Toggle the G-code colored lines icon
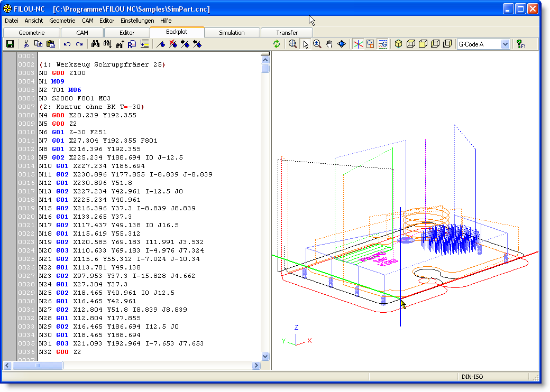 point(383,44)
